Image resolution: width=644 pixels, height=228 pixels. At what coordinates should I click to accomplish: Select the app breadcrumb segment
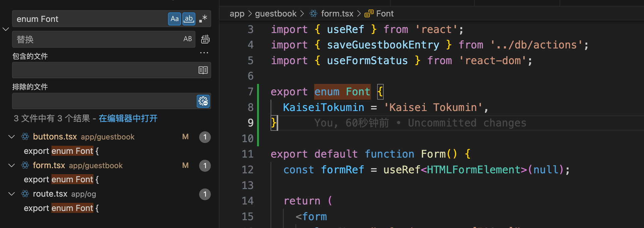click(237, 14)
